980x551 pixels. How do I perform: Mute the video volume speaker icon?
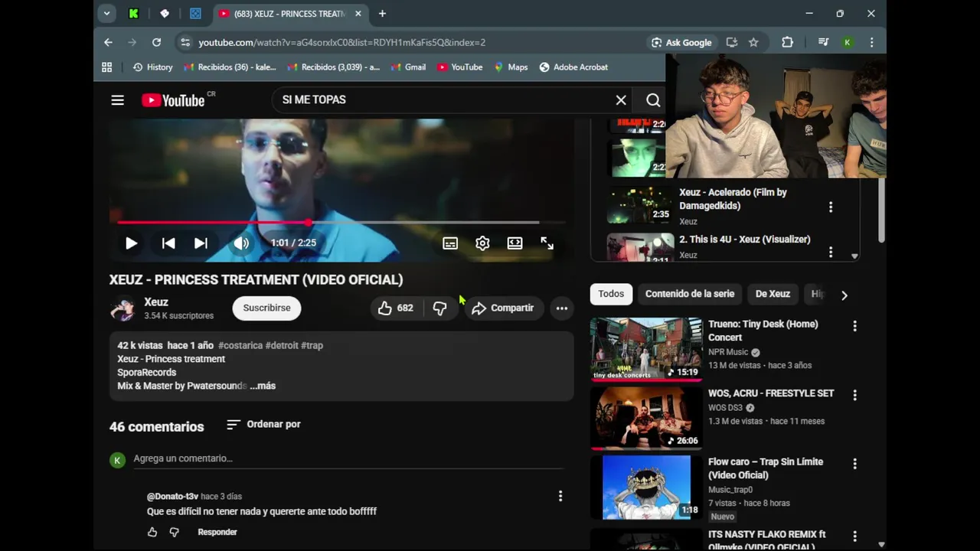coord(241,243)
